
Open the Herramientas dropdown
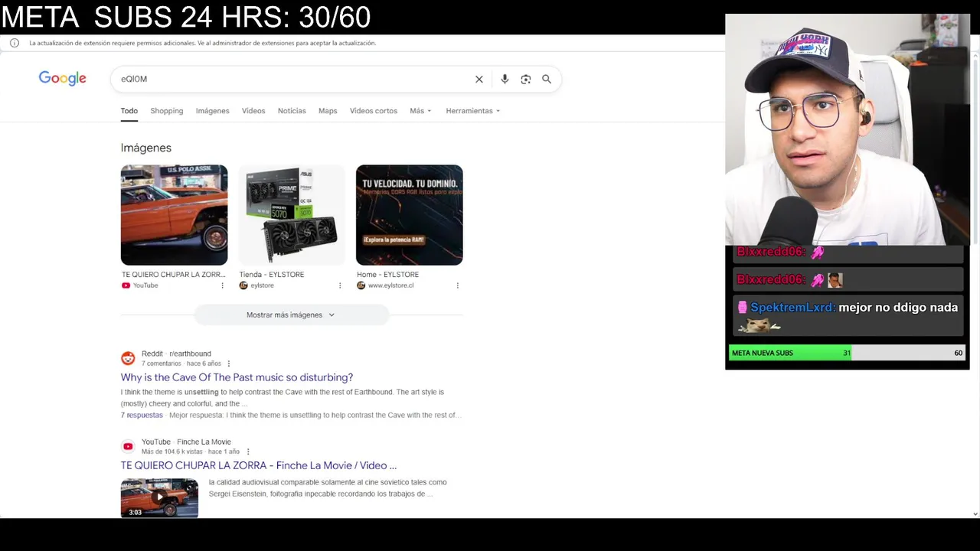click(472, 111)
